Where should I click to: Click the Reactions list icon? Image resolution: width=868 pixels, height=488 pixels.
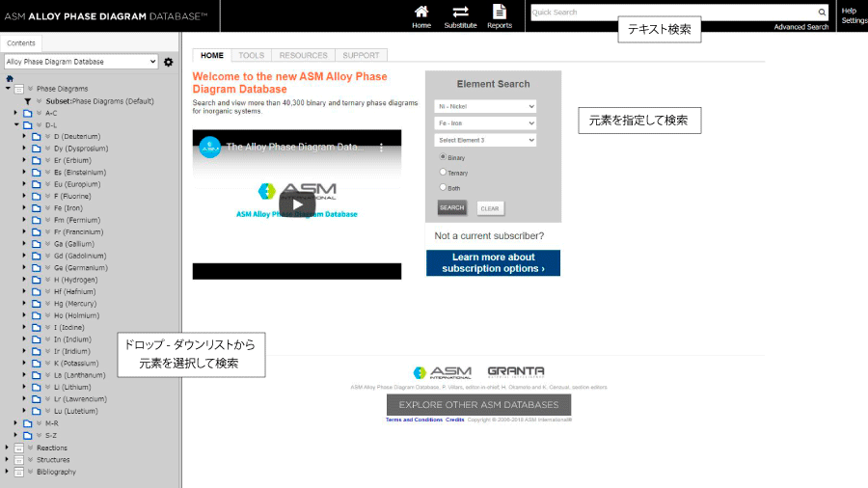pyautogui.click(x=19, y=447)
